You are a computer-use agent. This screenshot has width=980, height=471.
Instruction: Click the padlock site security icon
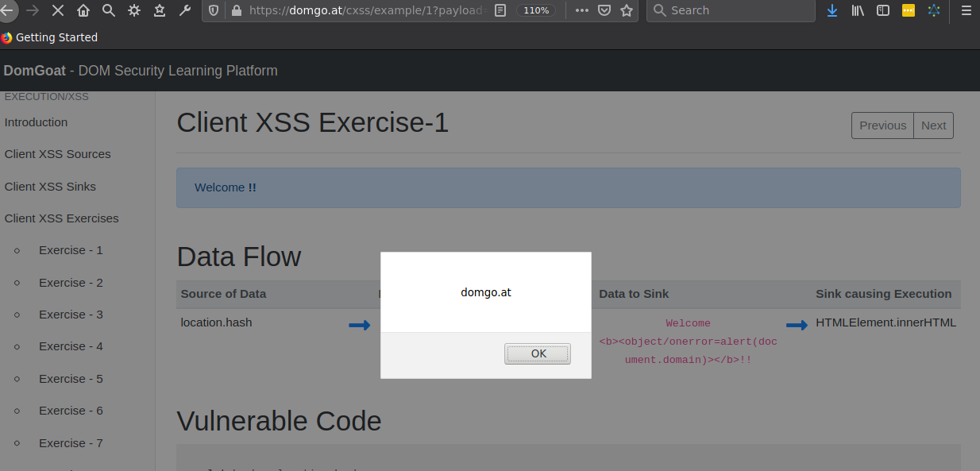235,10
